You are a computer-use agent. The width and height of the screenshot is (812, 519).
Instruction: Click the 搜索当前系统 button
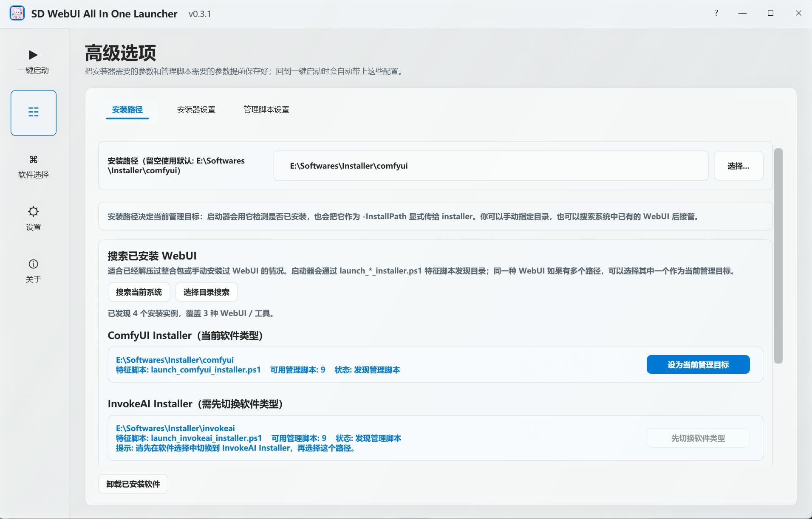139,292
